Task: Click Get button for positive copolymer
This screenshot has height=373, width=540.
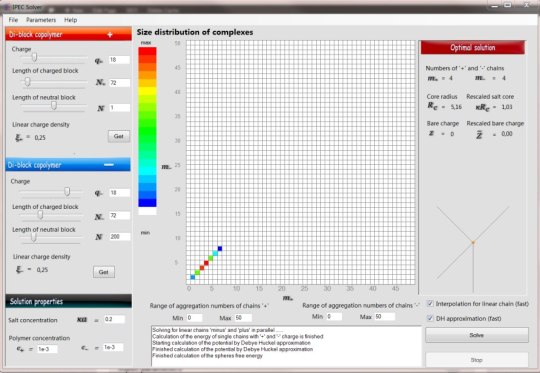Action: click(119, 136)
